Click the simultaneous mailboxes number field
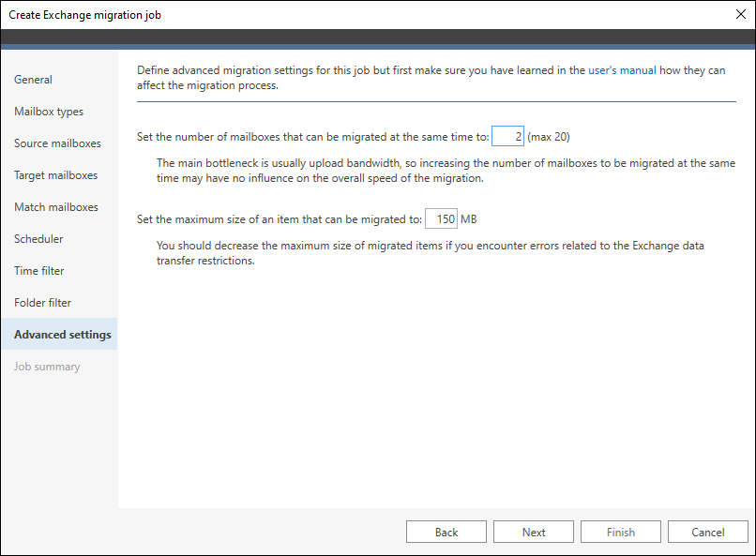 pyautogui.click(x=507, y=136)
